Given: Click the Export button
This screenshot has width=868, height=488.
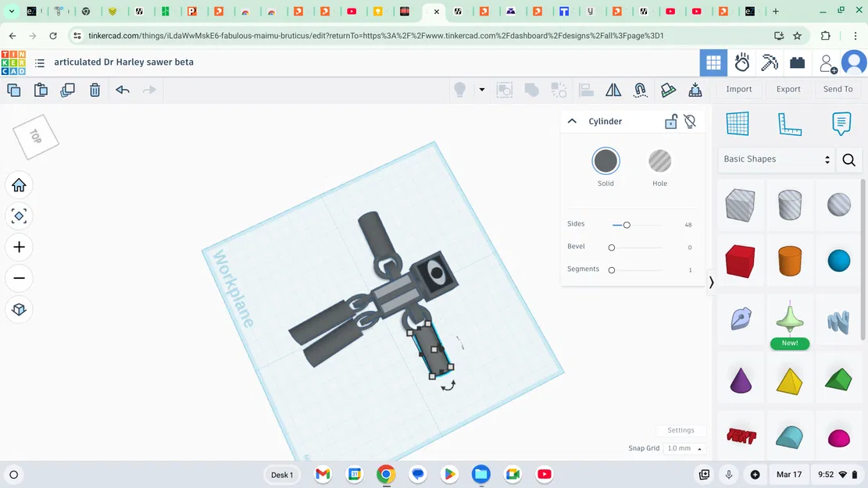Looking at the screenshot, I should (x=788, y=89).
